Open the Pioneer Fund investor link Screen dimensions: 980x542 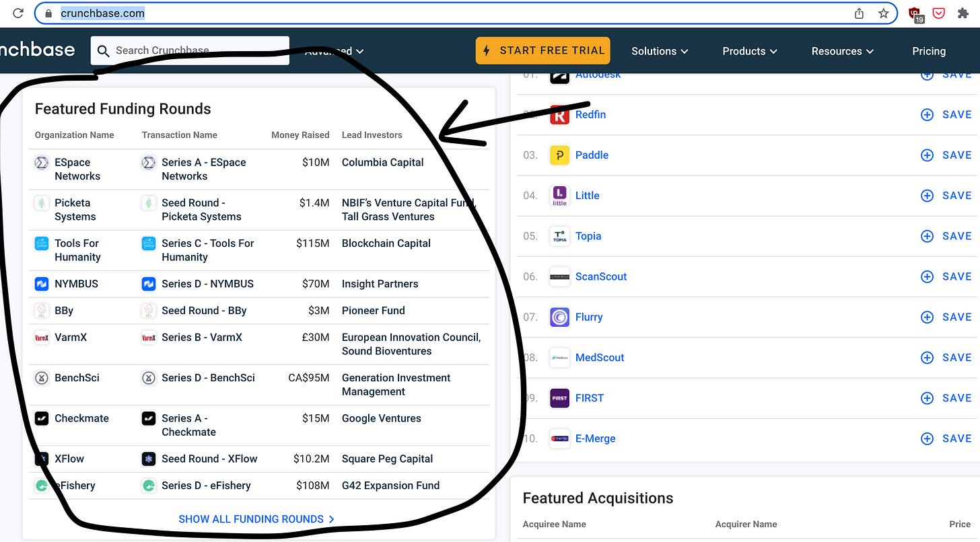tap(374, 311)
